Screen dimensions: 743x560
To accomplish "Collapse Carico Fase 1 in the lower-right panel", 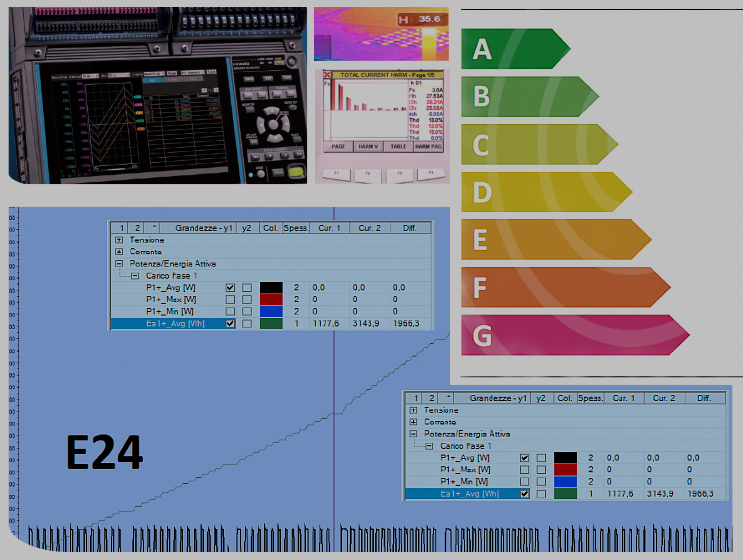I will coord(429,446).
